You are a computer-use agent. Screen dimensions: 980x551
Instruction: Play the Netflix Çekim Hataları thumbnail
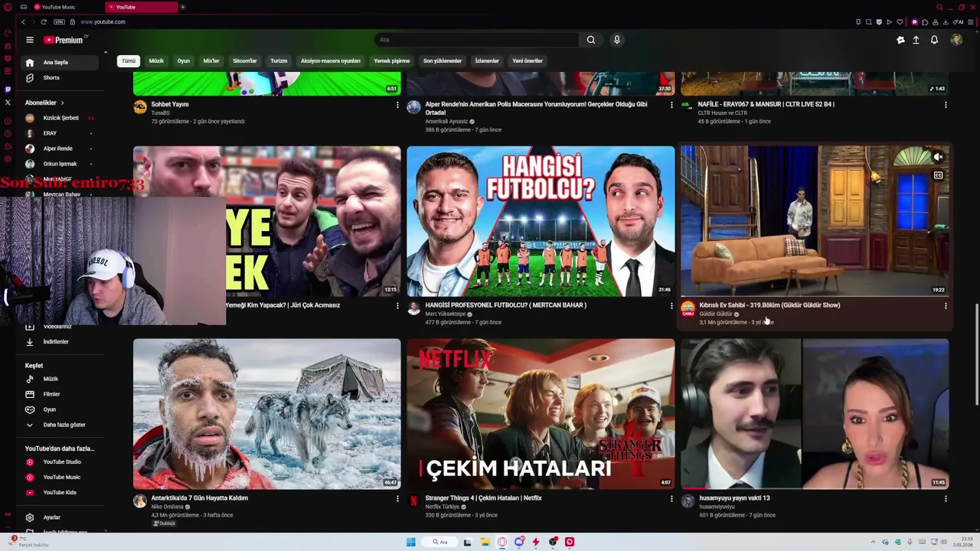pyautogui.click(x=541, y=413)
